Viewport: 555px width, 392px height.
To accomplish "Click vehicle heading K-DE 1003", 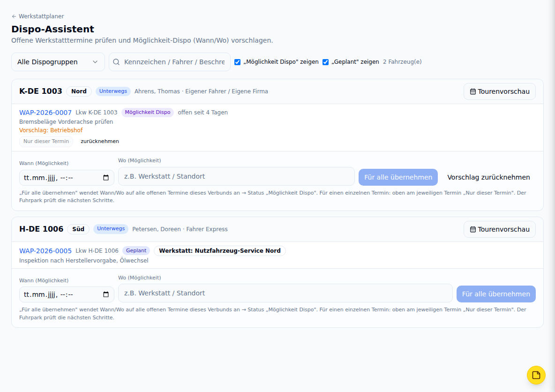I will tap(41, 91).
